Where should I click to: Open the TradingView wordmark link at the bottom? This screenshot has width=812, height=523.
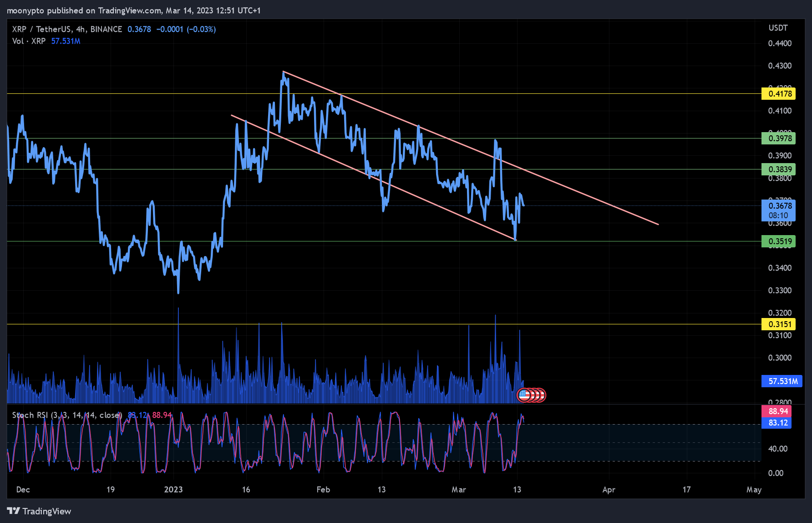47,511
